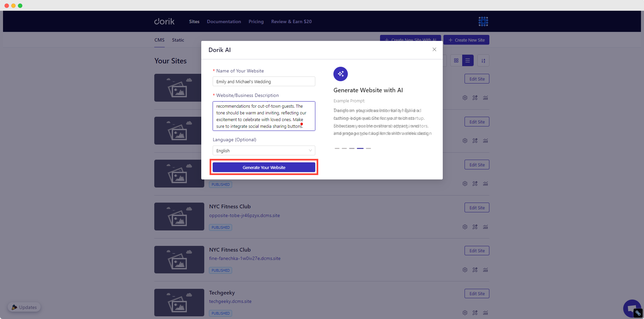Switch to grid view of sites
Viewport: 644px width, 319px height.
coord(456,60)
